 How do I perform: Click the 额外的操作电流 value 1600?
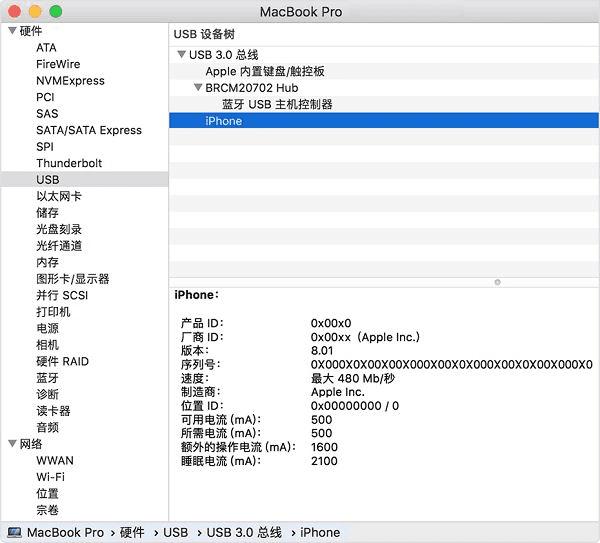324,447
